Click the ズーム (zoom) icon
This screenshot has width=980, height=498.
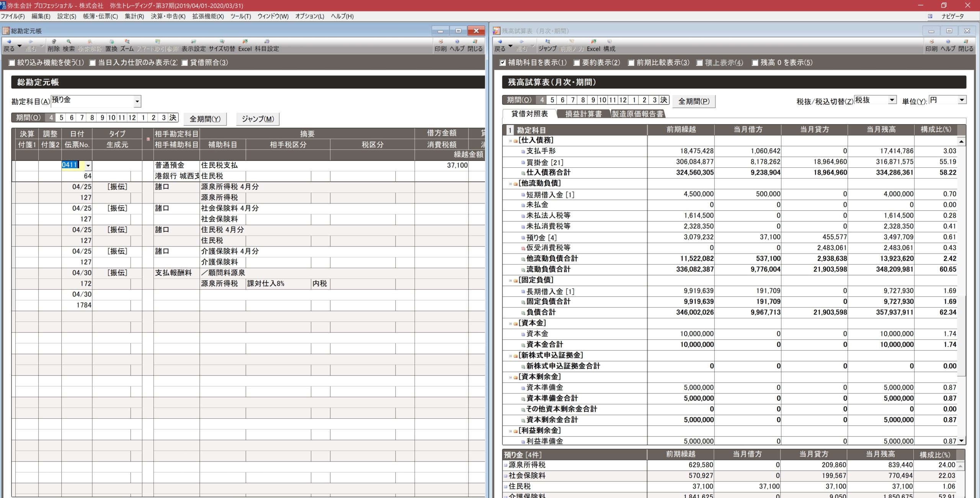coord(127,45)
